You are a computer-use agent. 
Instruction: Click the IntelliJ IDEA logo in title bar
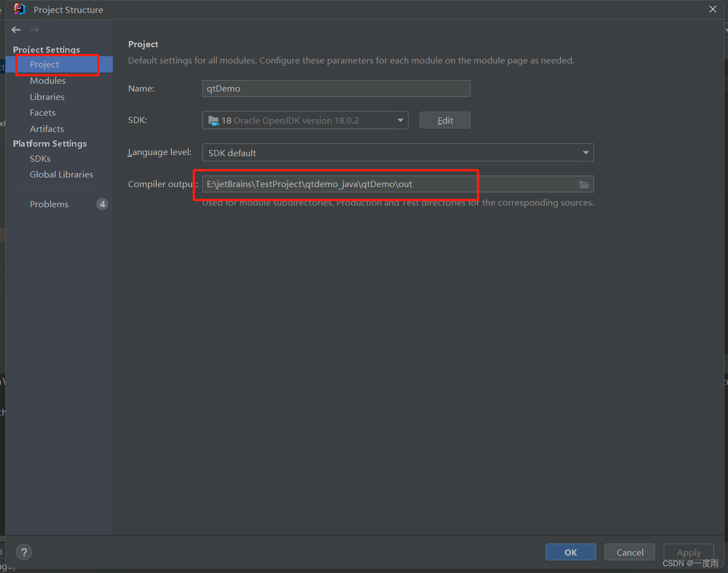[x=20, y=9]
